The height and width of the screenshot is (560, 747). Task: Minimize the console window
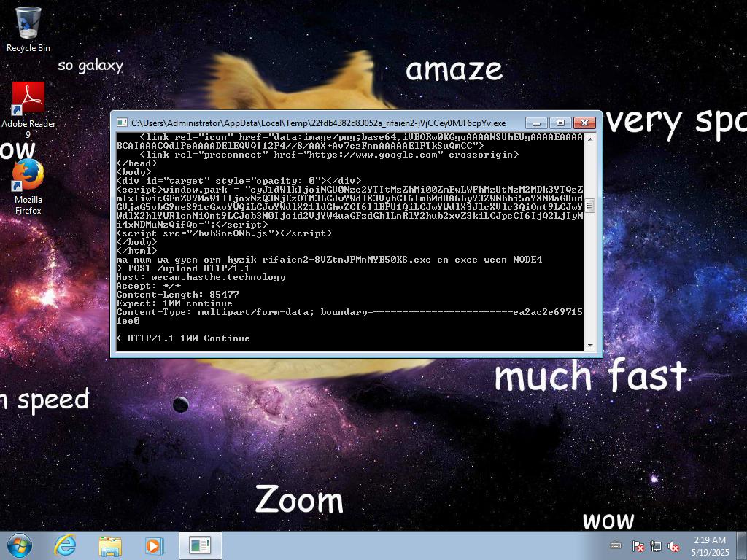click(x=536, y=122)
